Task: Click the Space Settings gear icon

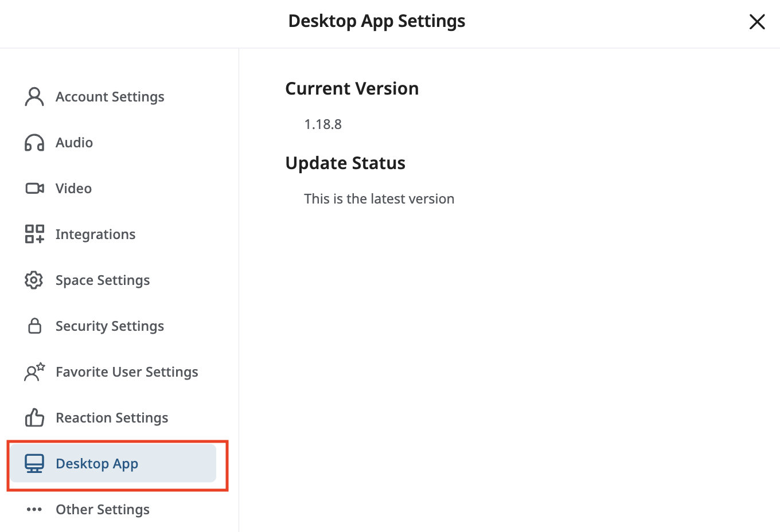Action: pyautogui.click(x=34, y=280)
